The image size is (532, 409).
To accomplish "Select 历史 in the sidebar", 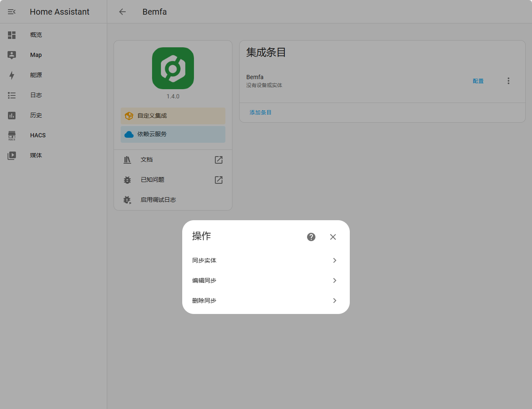I will pos(36,116).
